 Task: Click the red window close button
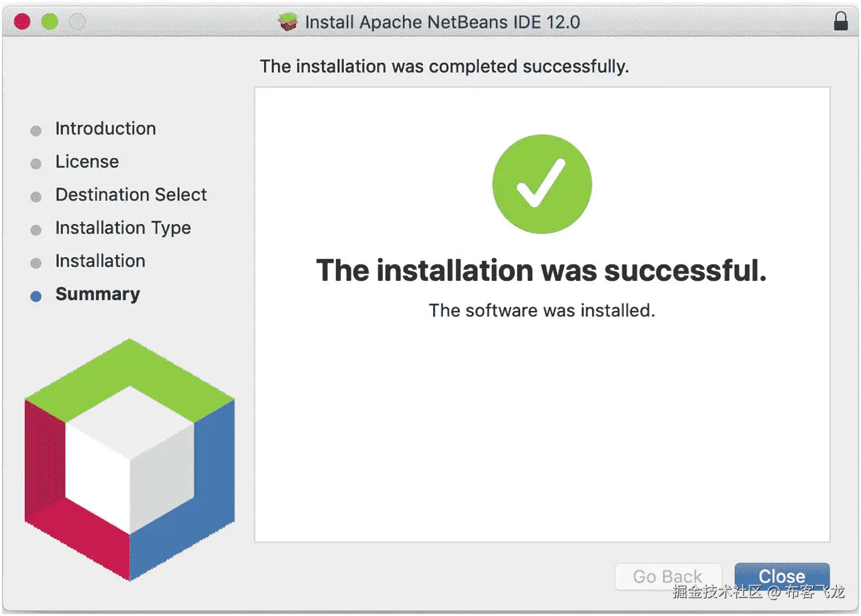[x=22, y=22]
